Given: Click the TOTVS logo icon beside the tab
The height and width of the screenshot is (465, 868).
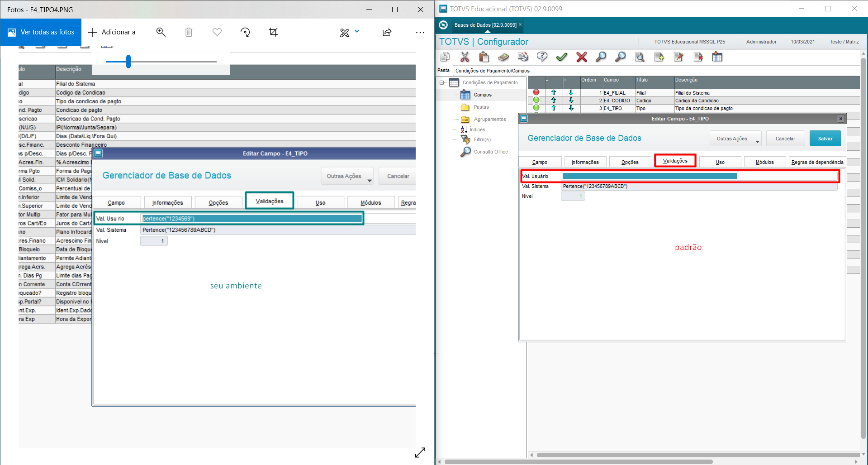Looking at the screenshot, I should (443, 25).
